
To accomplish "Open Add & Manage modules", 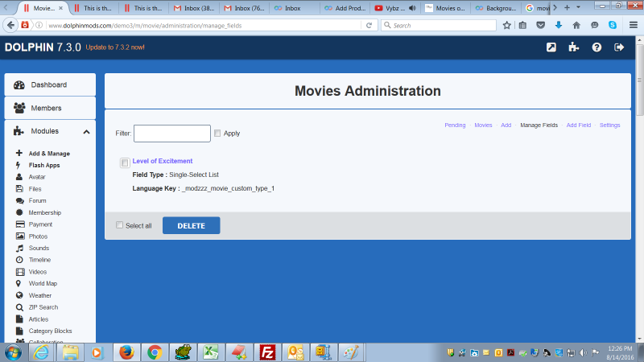I will pyautogui.click(x=49, y=154).
